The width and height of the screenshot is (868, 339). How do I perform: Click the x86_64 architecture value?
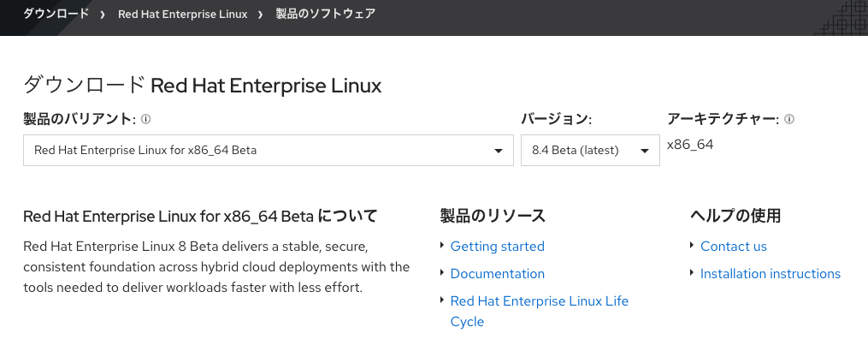click(x=690, y=146)
